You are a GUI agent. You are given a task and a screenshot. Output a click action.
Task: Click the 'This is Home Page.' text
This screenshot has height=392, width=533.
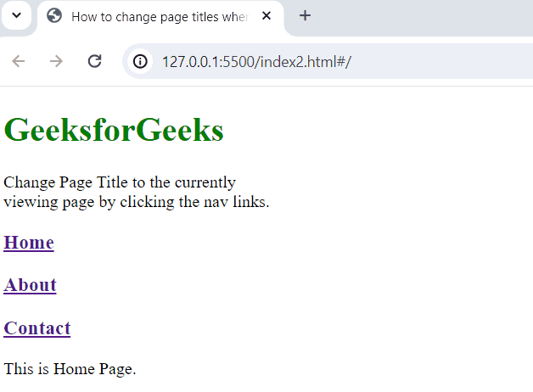coord(70,369)
